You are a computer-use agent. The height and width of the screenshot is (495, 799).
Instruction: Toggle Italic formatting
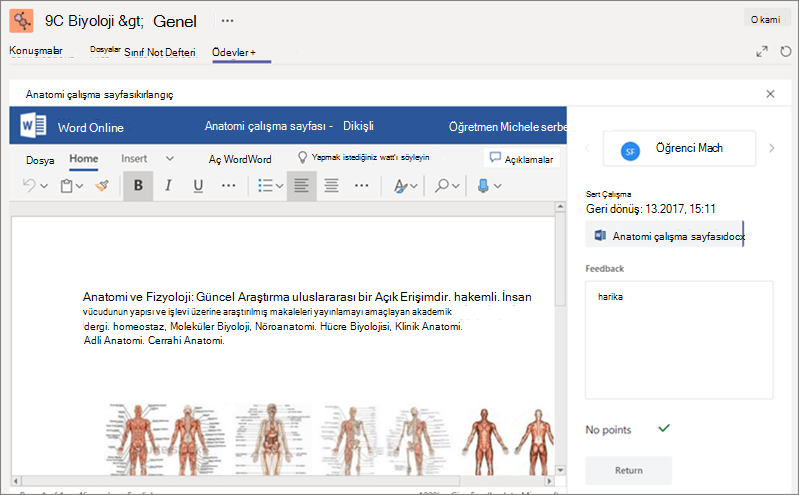click(x=168, y=186)
